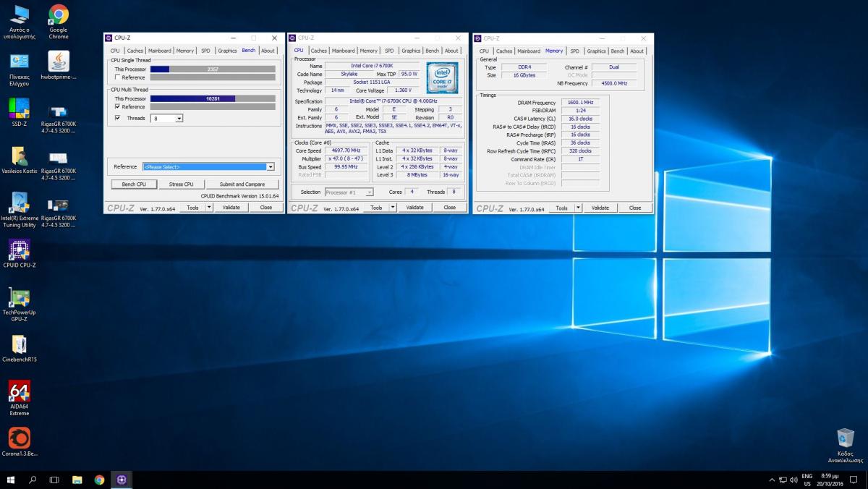
Task: Click the Row Refresh Cycle Time 320 clocks value
Action: [580, 151]
